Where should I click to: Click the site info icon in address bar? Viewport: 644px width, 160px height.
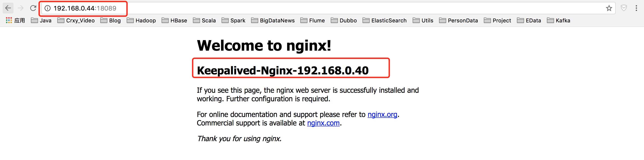coord(47,8)
